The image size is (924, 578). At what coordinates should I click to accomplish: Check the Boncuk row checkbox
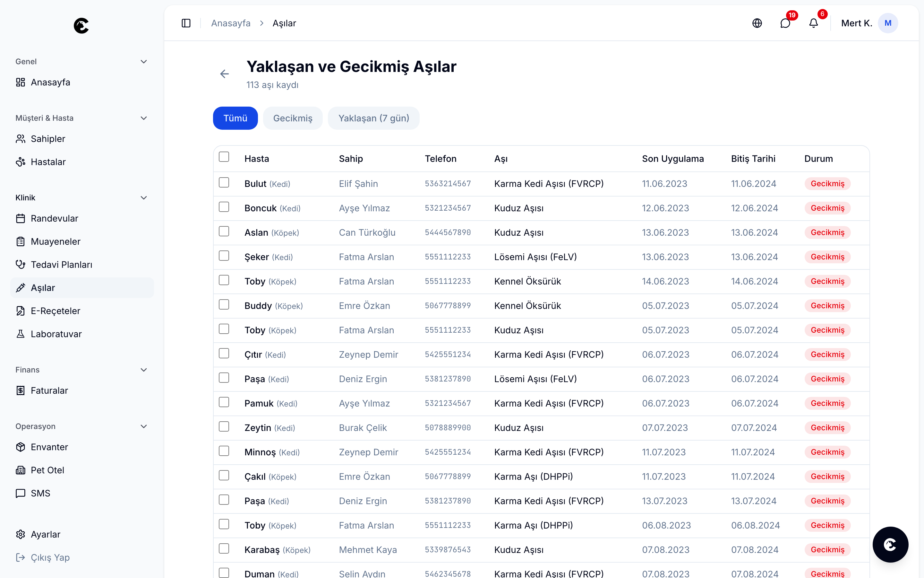[x=224, y=207]
